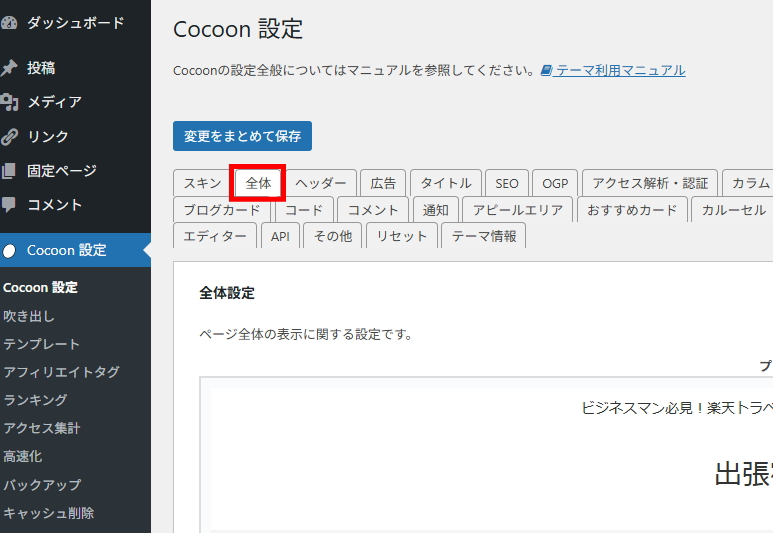Click the pushpin icon beside 投稿
The image size is (773, 533).
9,68
